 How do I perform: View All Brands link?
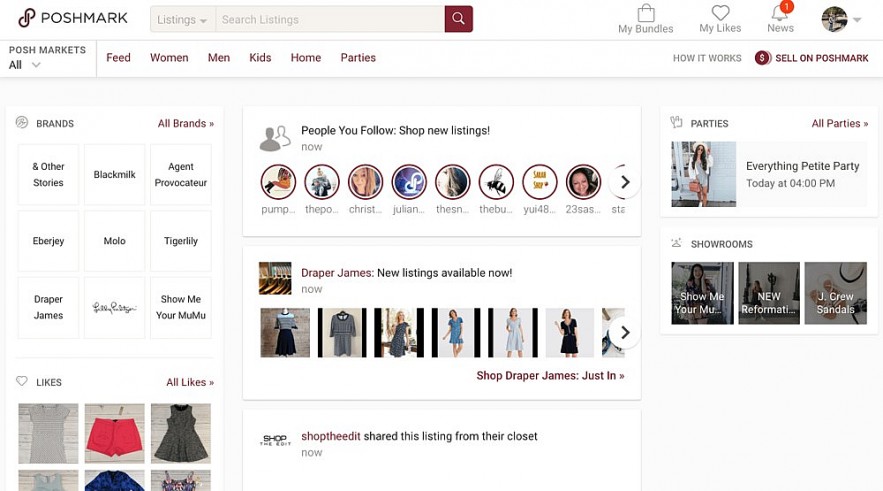(x=185, y=124)
